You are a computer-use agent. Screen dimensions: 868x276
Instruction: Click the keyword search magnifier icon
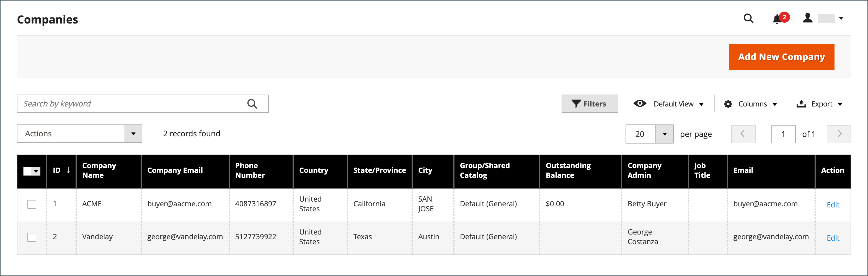(x=252, y=104)
